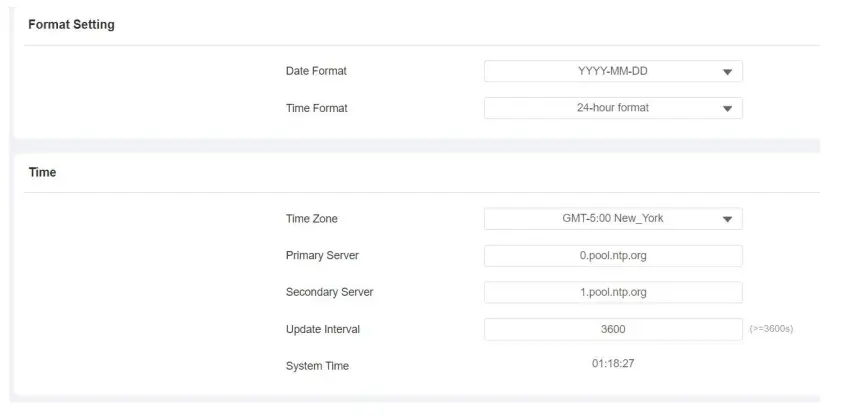The height and width of the screenshot is (417, 844).
Task: Click the system time value 01:18:27
Action: pyautogui.click(x=613, y=363)
